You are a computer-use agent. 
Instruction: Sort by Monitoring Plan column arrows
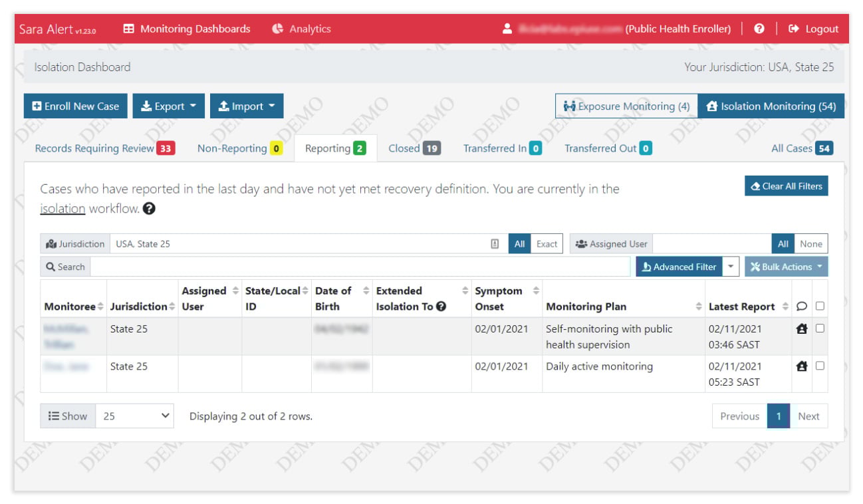point(699,307)
